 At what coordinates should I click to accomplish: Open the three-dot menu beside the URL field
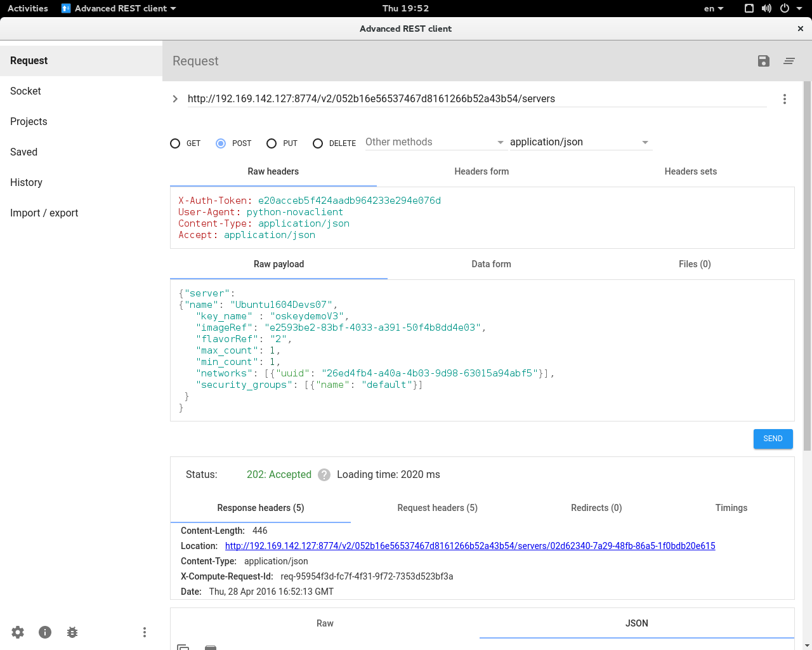pos(785,99)
